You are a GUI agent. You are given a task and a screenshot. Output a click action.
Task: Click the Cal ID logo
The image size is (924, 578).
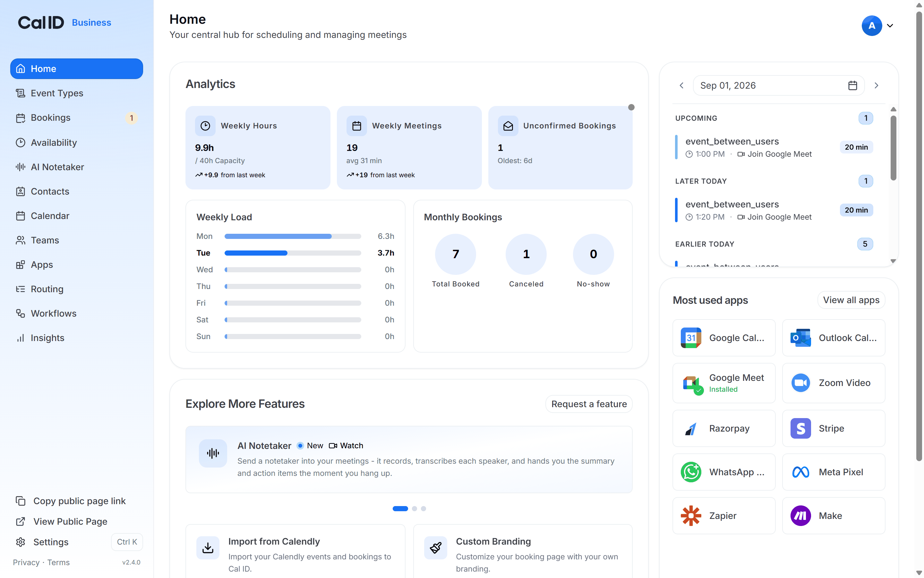click(x=41, y=22)
